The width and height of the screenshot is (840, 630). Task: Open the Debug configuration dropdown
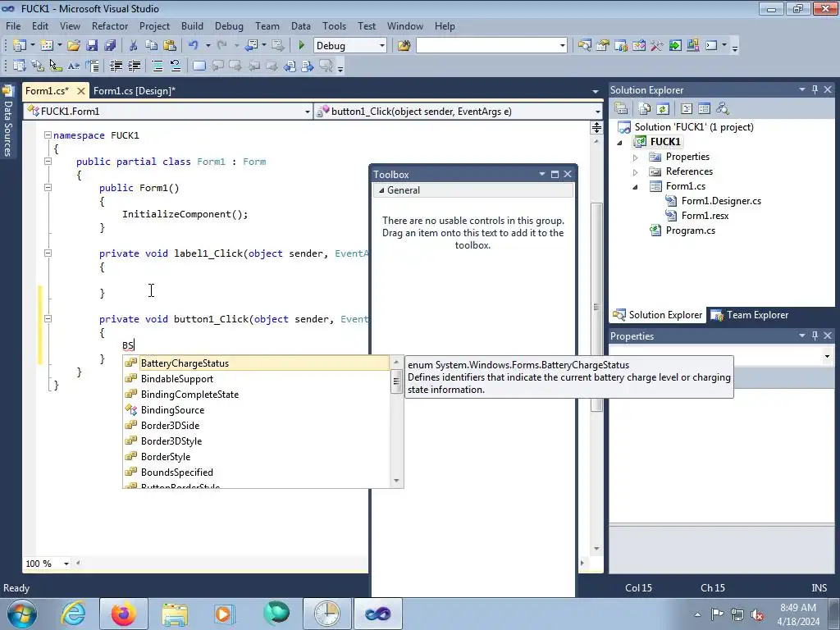click(x=382, y=46)
